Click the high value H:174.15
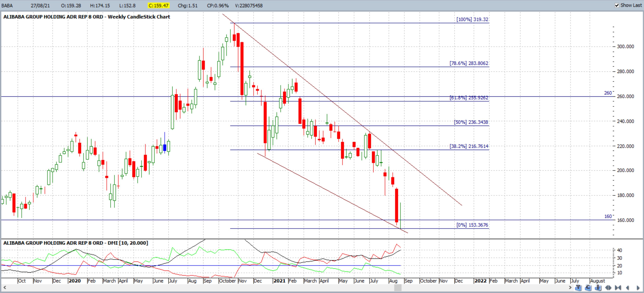644x293 pixels. coord(100,6)
